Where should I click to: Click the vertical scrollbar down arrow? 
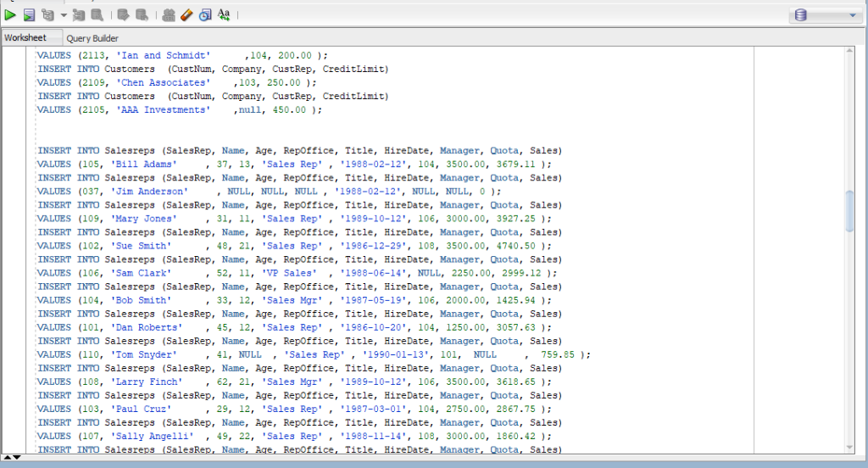point(849,448)
